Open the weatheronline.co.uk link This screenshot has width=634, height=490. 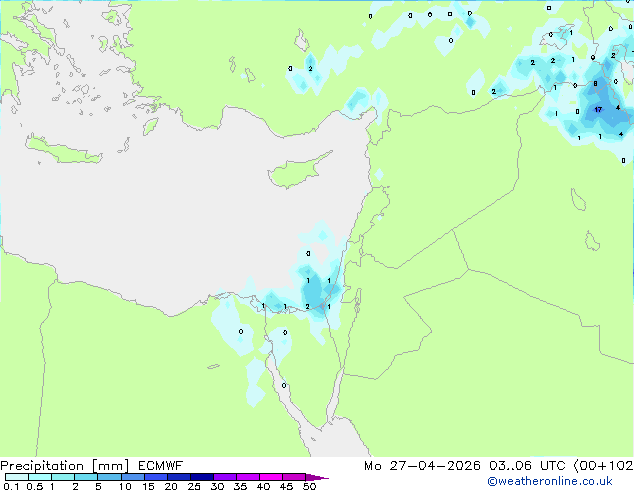(550, 482)
